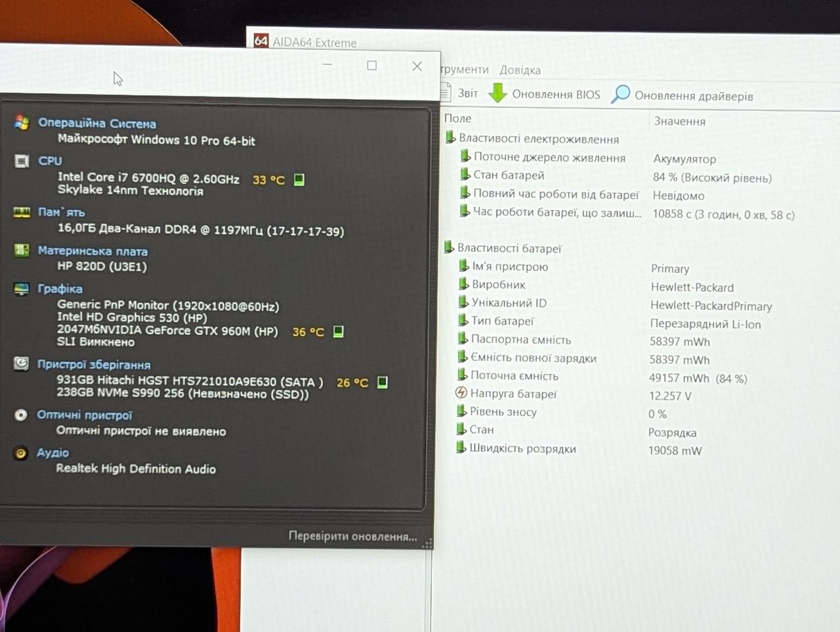Open the Довідка menu in AIDA64

coord(520,70)
